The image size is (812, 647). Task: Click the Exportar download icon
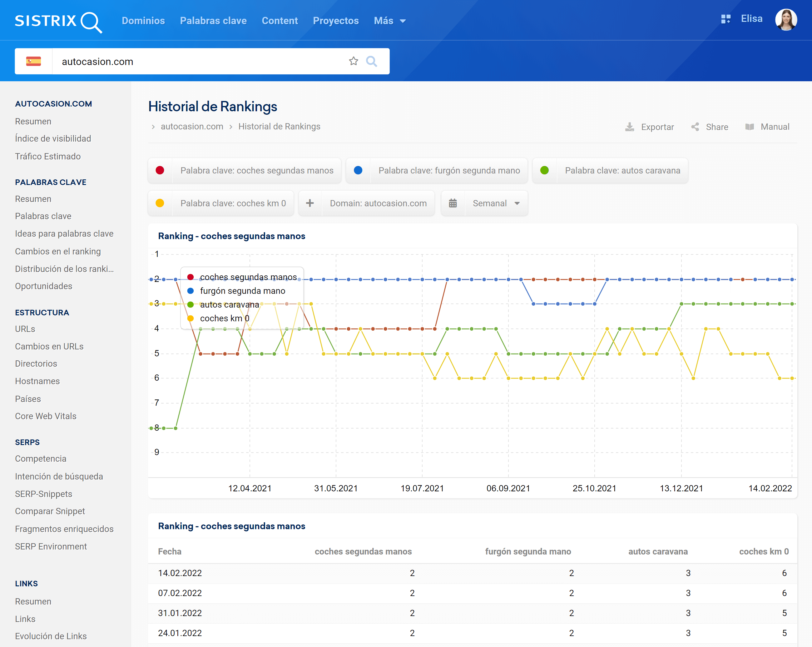point(629,127)
